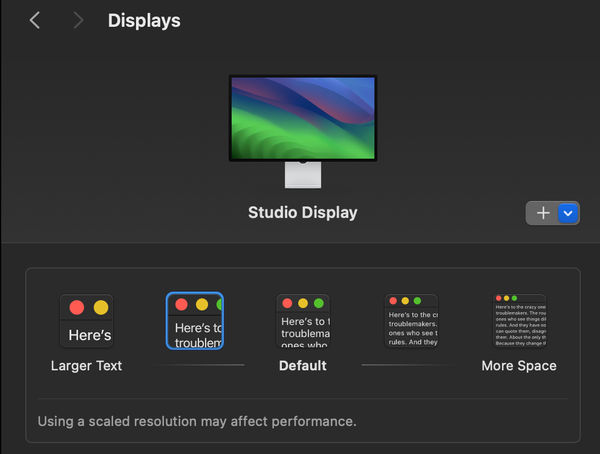Select the Larger Text resolution thumbnail
600x454 pixels.
point(86,321)
